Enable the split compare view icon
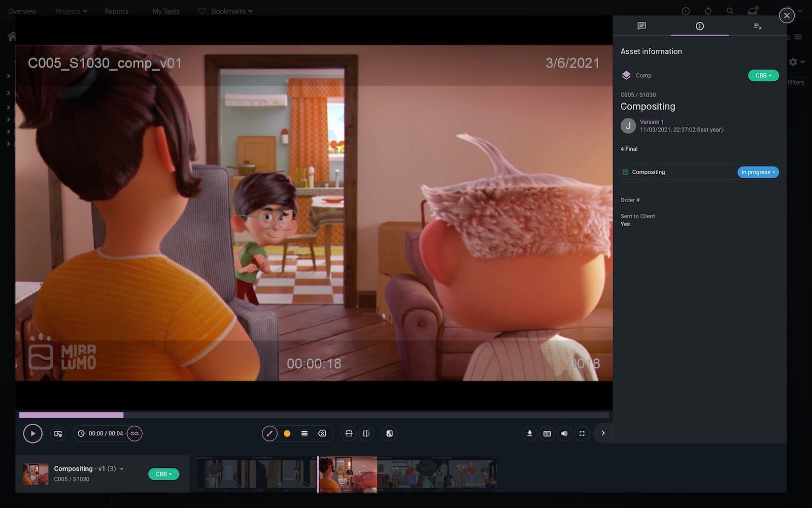Screen dimensions: 812x508 click(366, 433)
